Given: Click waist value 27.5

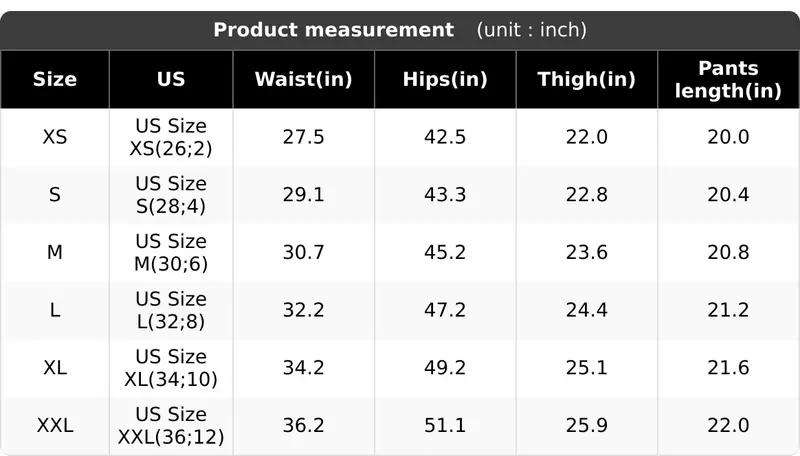Looking at the screenshot, I should (304, 137).
